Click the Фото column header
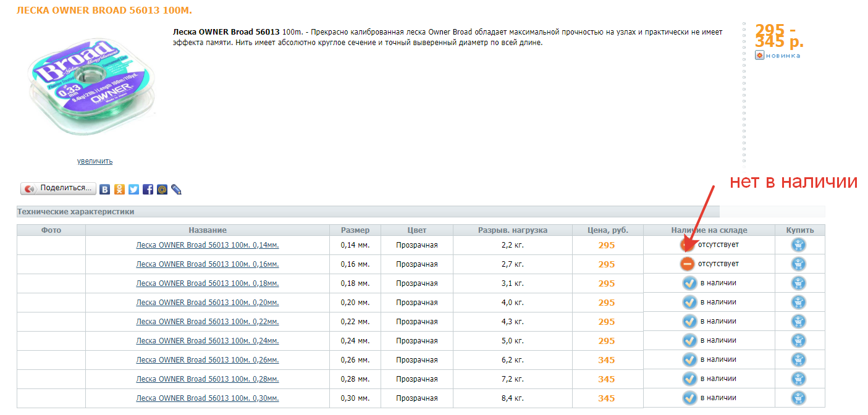Screen dimensions: 868x415 pos(51,230)
